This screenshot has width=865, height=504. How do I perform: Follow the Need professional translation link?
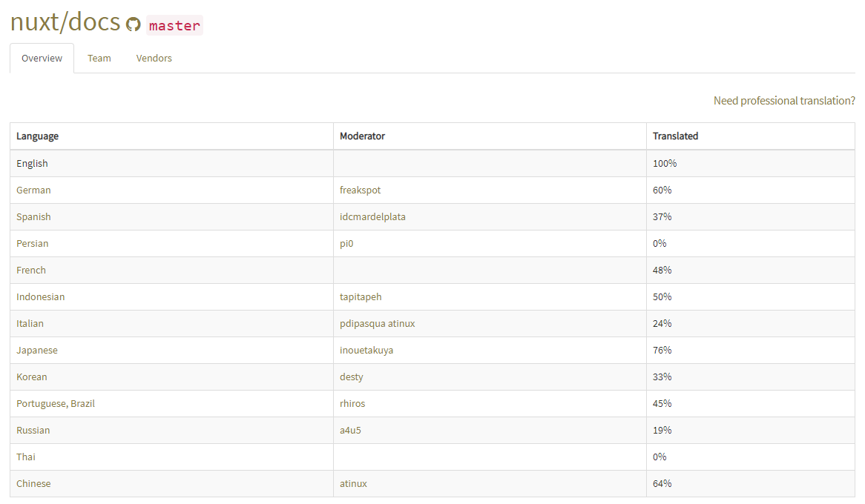pyautogui.click(x=784, y=101)
